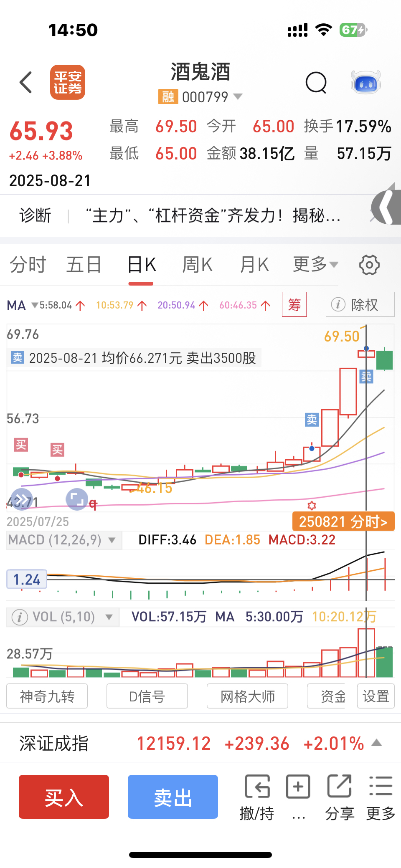Tap the fullscreen chart circle icon
401x868 pixels.
point(77,499)
